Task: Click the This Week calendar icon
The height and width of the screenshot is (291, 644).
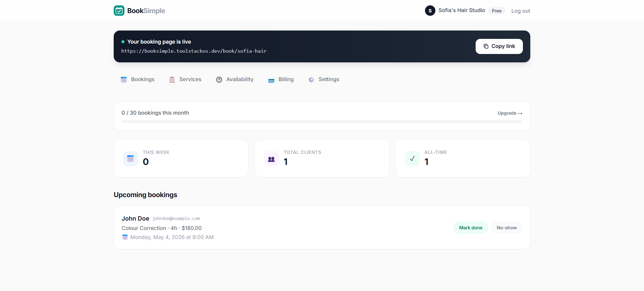Action: pos(130,159)
